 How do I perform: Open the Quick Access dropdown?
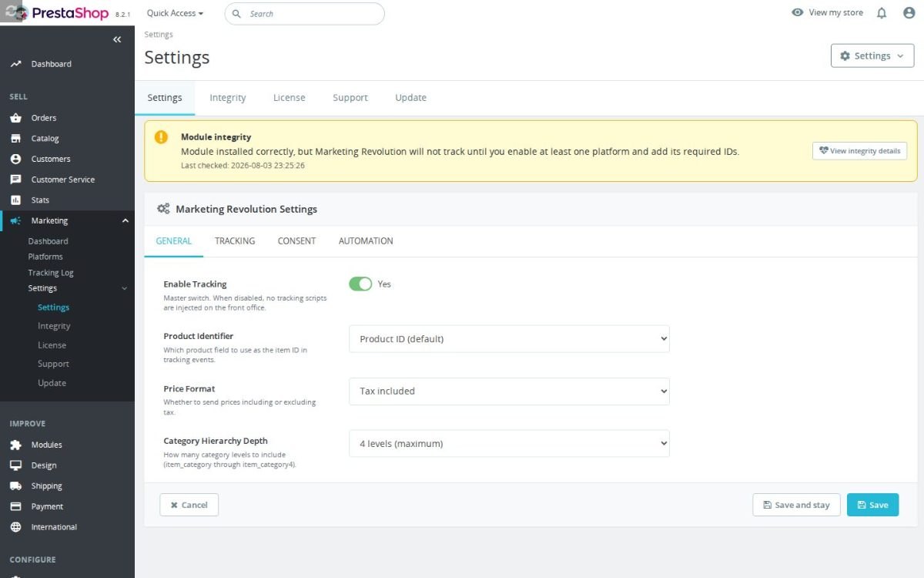(x=176, y=13)
